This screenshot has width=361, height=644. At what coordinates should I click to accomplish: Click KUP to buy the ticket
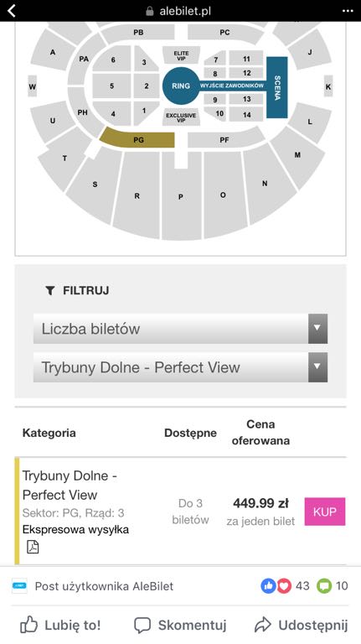325,512
